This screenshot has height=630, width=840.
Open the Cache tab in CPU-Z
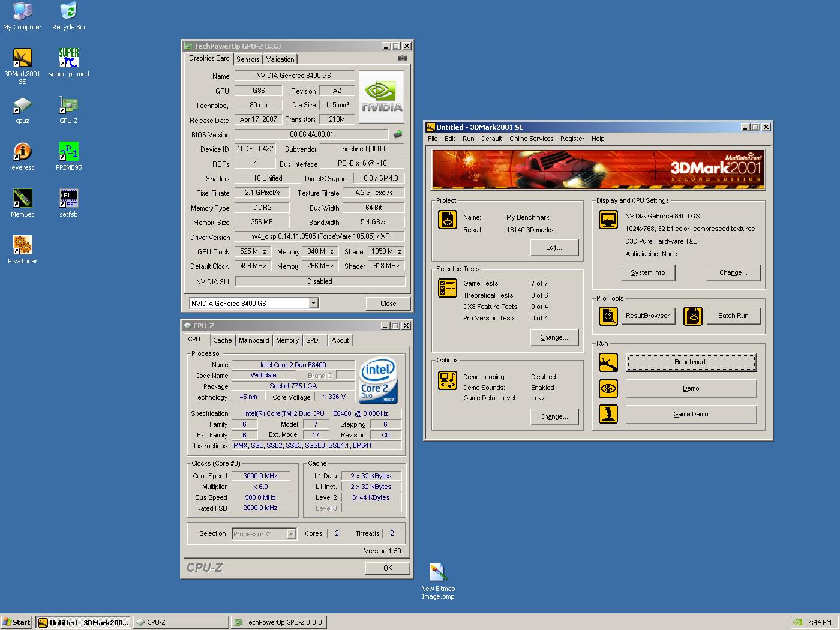click(223, 340)
